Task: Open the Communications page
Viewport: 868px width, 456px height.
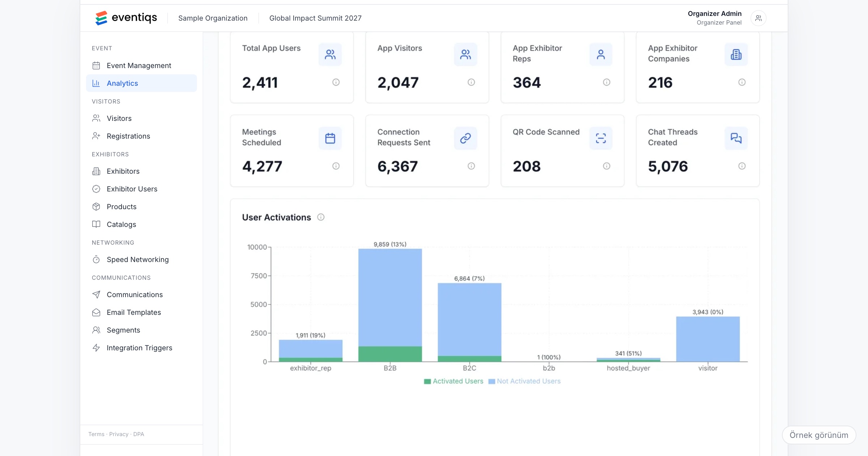Action: pyautogui.click(x=141, y=295)
